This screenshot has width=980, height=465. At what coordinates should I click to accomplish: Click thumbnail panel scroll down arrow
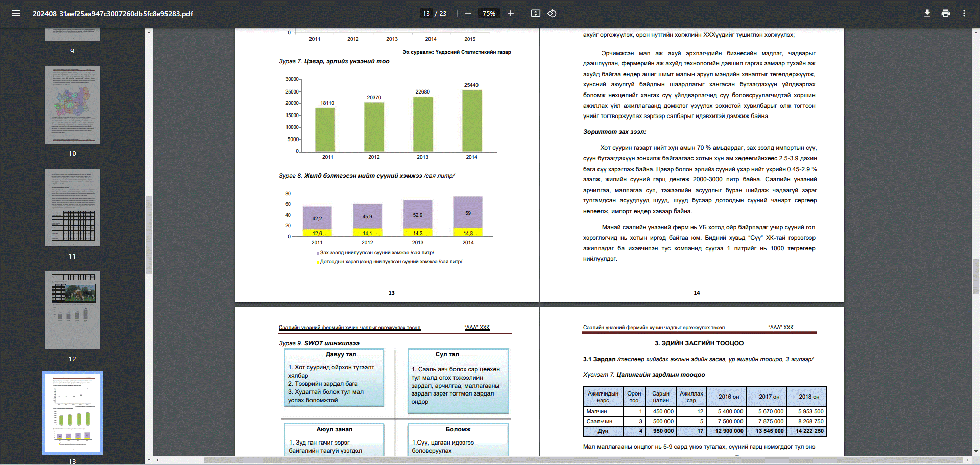pos(149,460)
